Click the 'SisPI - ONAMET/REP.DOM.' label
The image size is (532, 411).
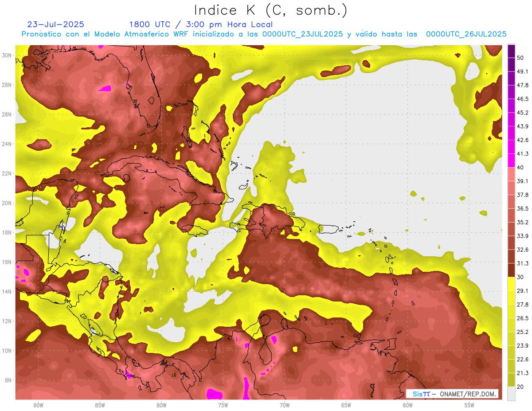[452, 394]
